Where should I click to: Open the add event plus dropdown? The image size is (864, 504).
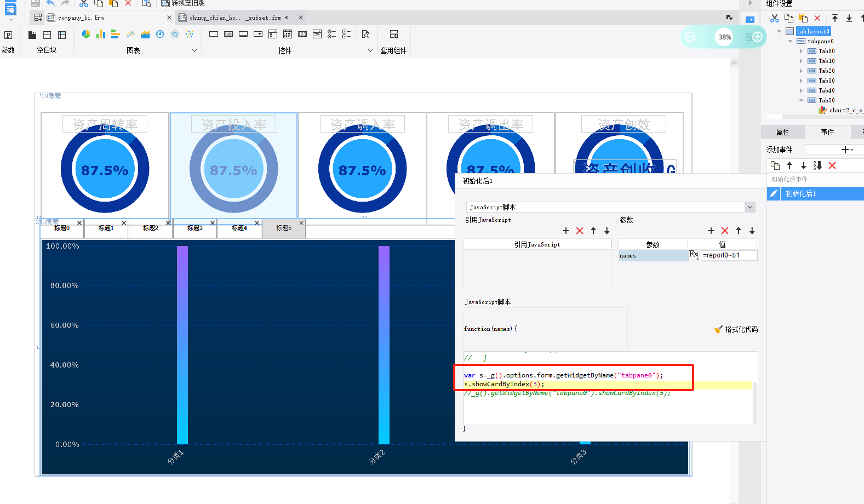pos(848,150)
